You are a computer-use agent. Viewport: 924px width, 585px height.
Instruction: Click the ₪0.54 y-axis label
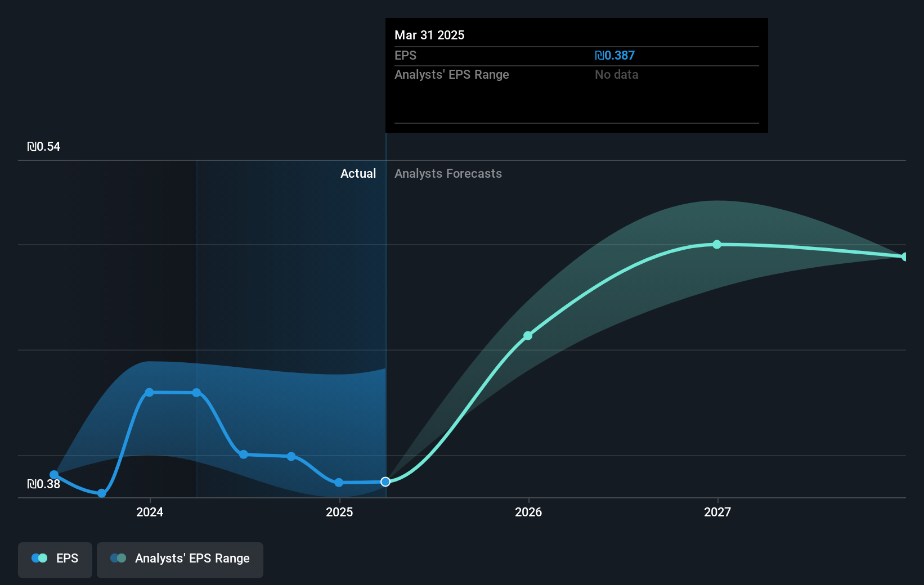coord(44,147)
